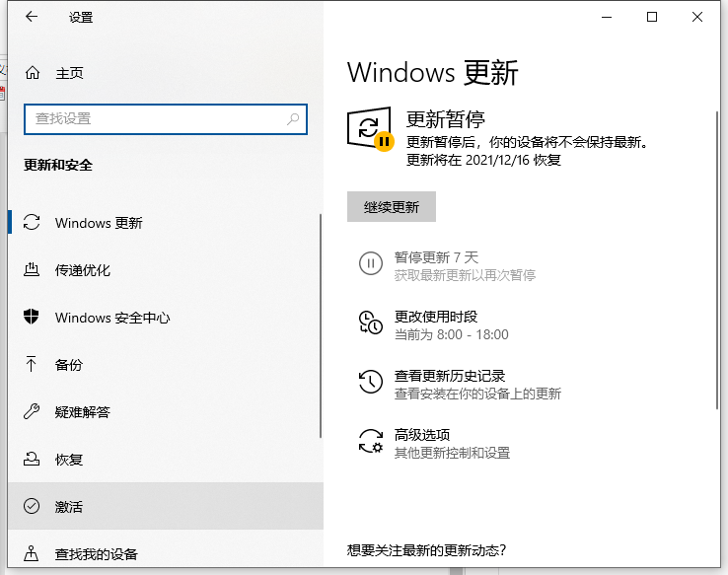Open the 激活 settings page
728x575 pixels.
69,507
